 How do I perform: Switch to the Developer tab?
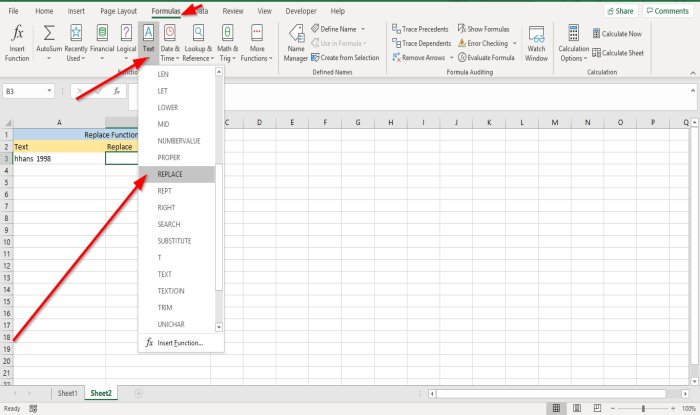301,11
